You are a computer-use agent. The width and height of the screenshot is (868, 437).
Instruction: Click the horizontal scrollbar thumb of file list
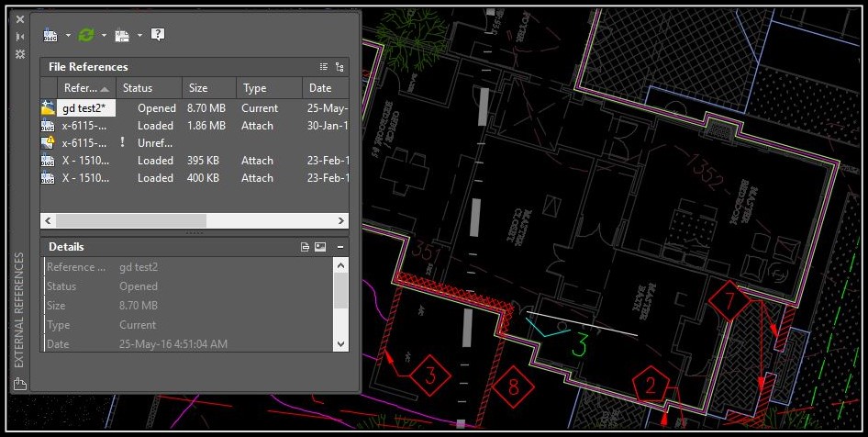[x=131, y=221]
